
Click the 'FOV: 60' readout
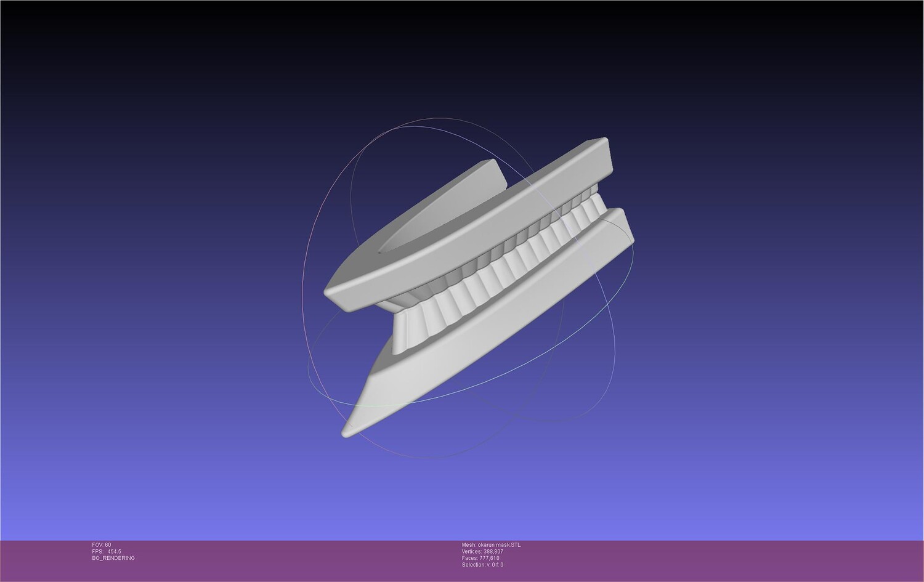(102, 545)
